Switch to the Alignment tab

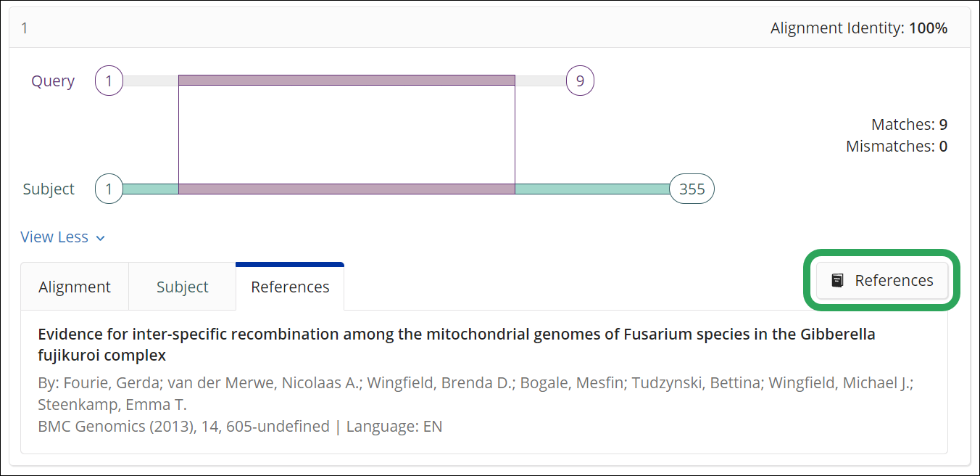click(x=75, y=286)
